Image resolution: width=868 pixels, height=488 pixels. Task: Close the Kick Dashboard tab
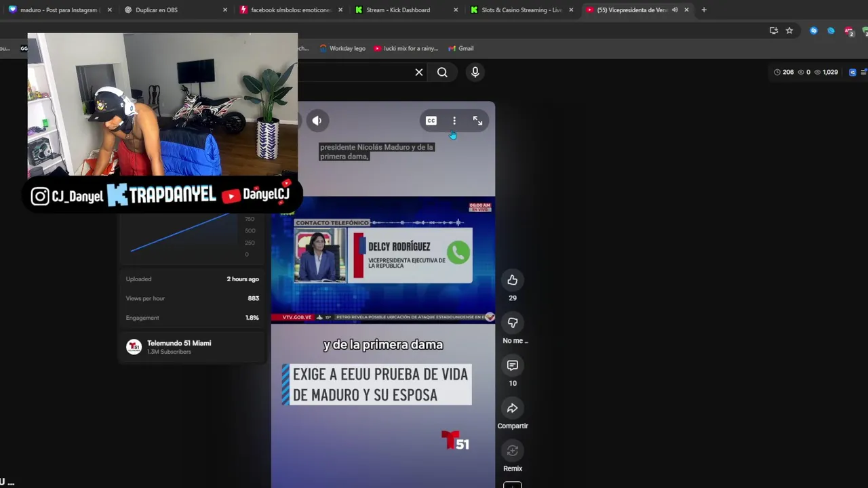point(456,10)
